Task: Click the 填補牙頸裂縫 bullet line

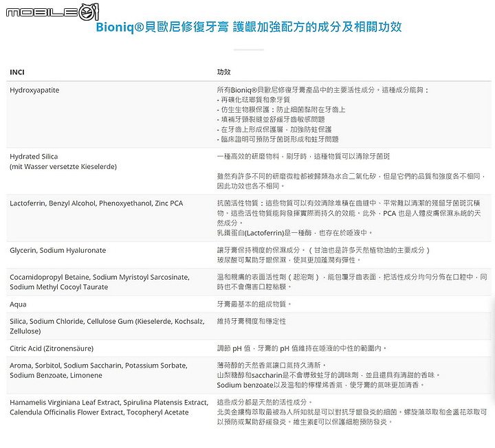Action: pos(271,120)
